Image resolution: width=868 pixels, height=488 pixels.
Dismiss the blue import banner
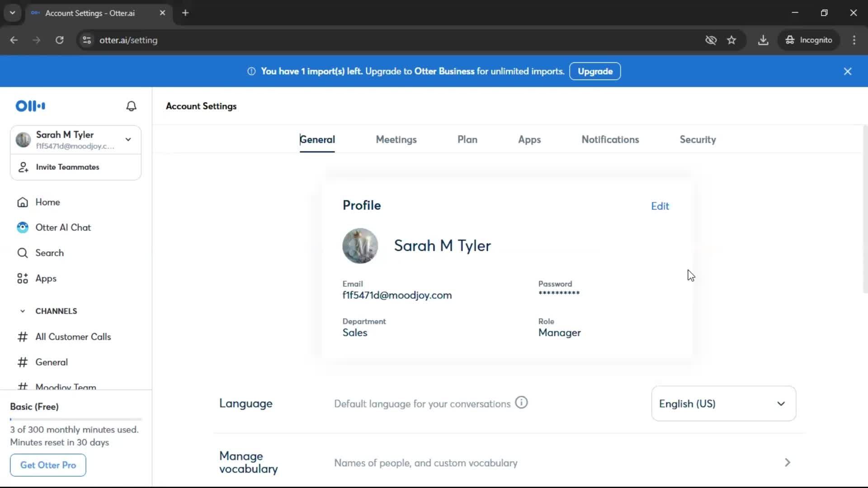[x=848, y=71]
